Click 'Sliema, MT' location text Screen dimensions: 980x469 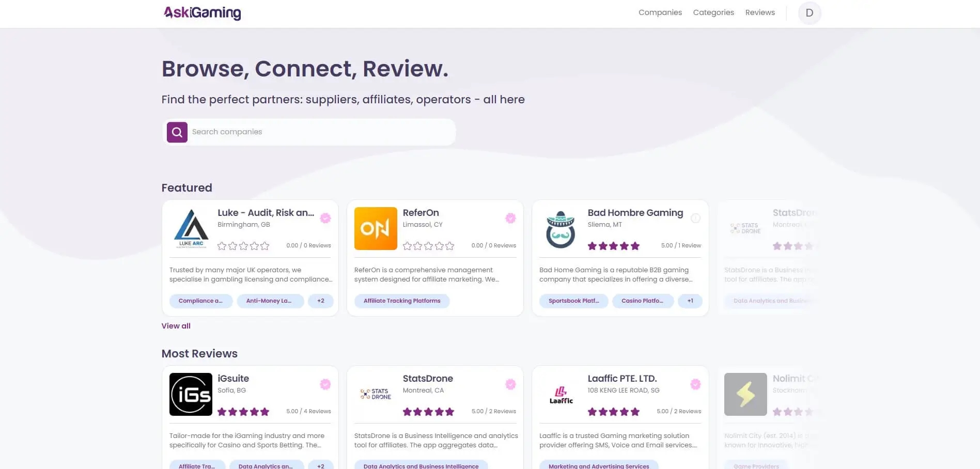point(604,225)
